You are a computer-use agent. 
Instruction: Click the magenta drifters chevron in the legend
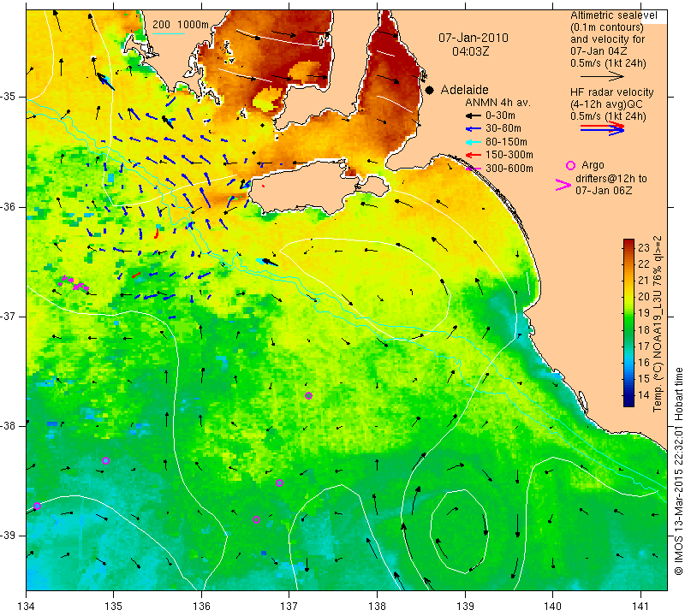563,185
